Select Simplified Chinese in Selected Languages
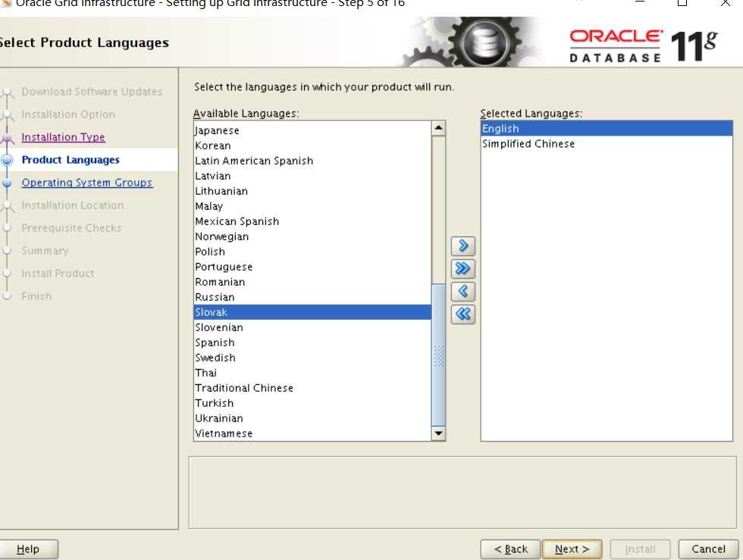This screenshot has height=560, width=743. pyautogui.click(x=607, y=143)
